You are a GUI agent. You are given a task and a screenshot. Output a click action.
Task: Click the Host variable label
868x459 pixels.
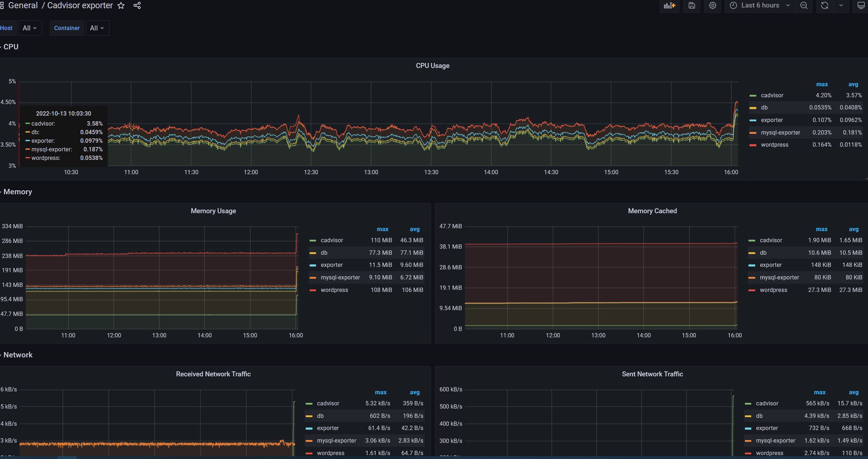(x=6, y=28)
